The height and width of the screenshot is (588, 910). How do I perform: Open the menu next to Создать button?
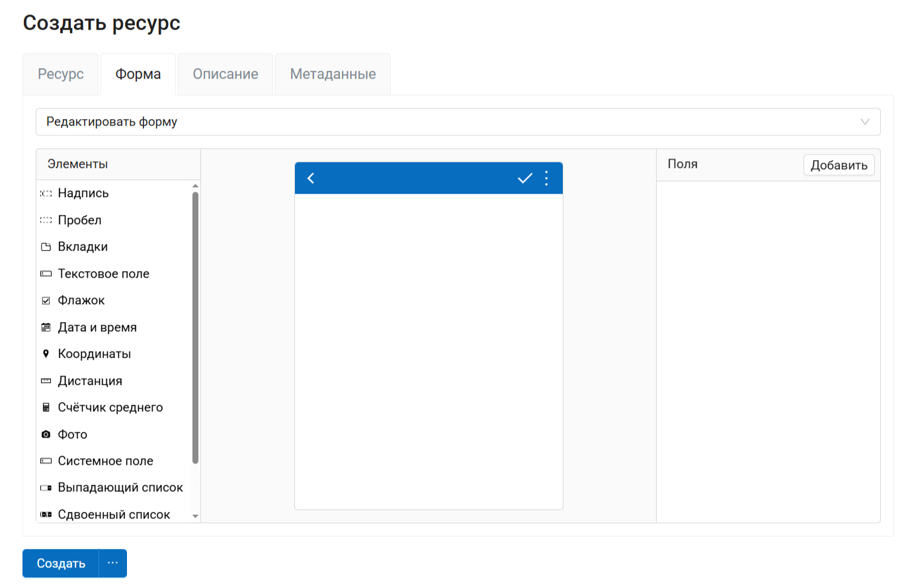[112, 563]
